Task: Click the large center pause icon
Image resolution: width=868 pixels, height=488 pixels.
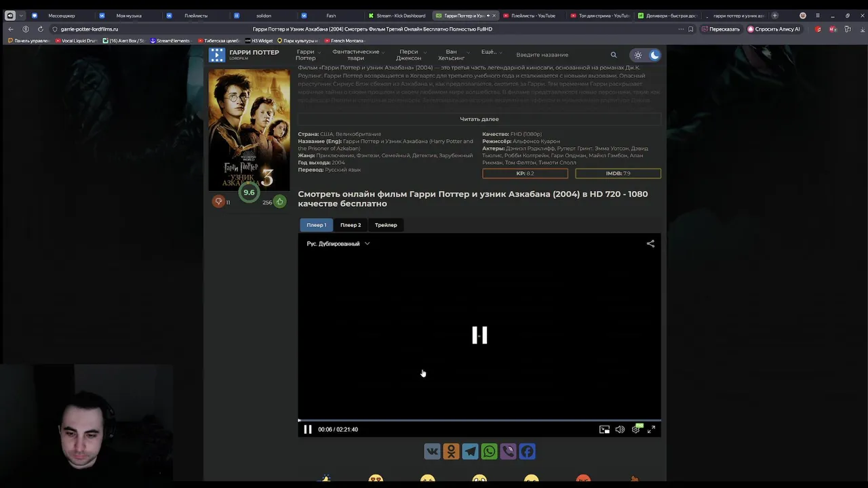Action: pyautogui.click(x=479, y=335)
